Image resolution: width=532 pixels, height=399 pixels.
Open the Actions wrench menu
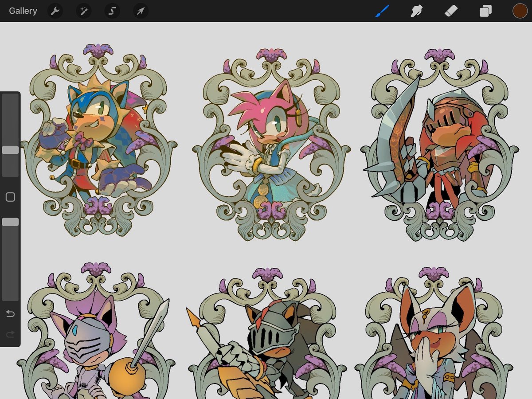(x=55, y=11)
